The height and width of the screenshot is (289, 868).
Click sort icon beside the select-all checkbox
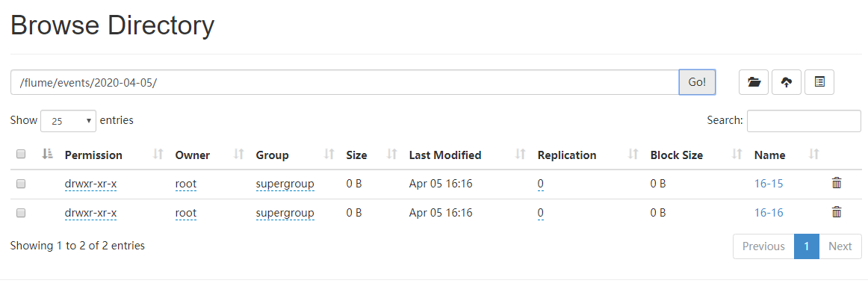tap(48, 155)
